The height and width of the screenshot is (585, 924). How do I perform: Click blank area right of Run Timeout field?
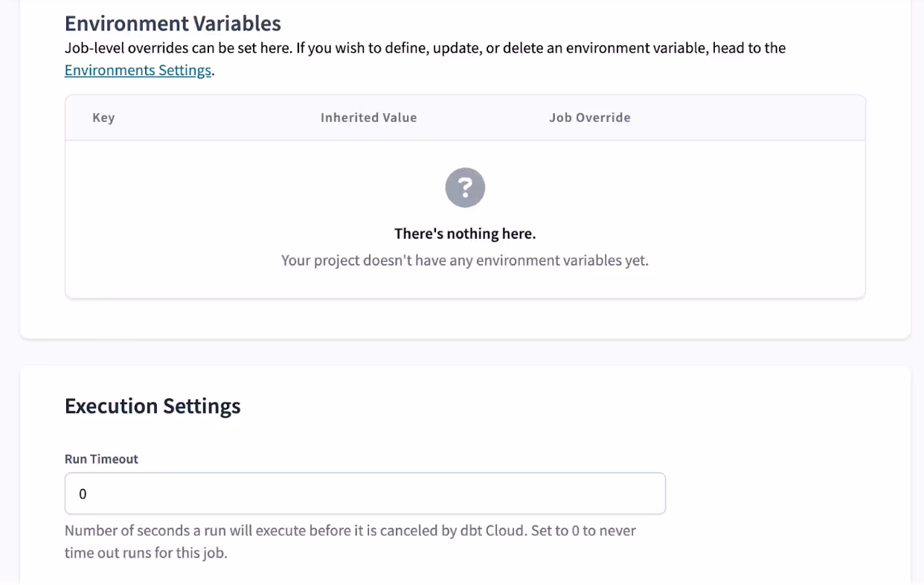coord(785,493)
